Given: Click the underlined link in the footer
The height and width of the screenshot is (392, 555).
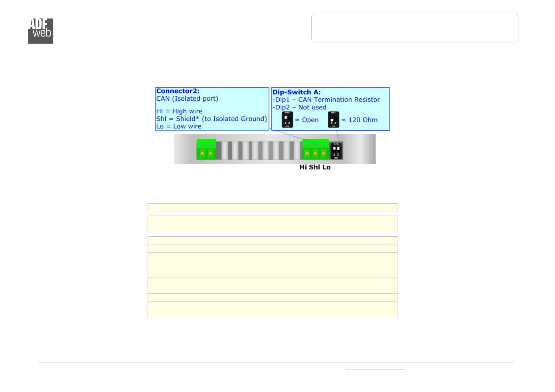Looking at the screenshot, I should (375, 369).
